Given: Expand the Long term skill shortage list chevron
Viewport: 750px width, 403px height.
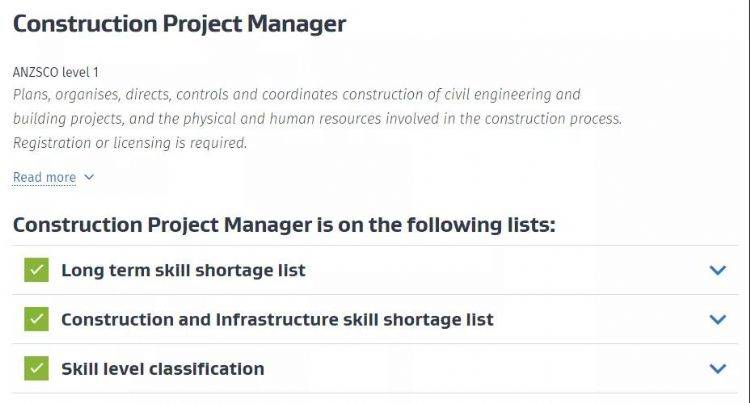Looking at the screenshot, I should point(718,271).
